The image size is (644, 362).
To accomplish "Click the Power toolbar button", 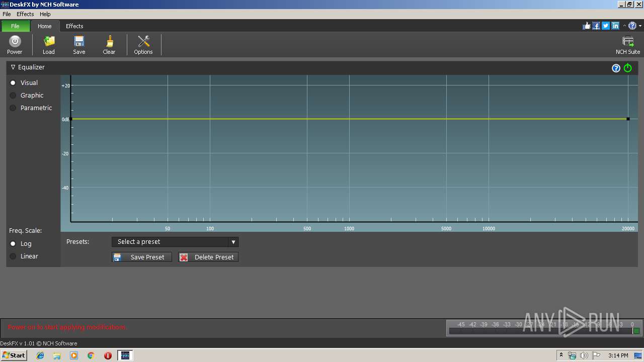I will click(x=15, y=45).
